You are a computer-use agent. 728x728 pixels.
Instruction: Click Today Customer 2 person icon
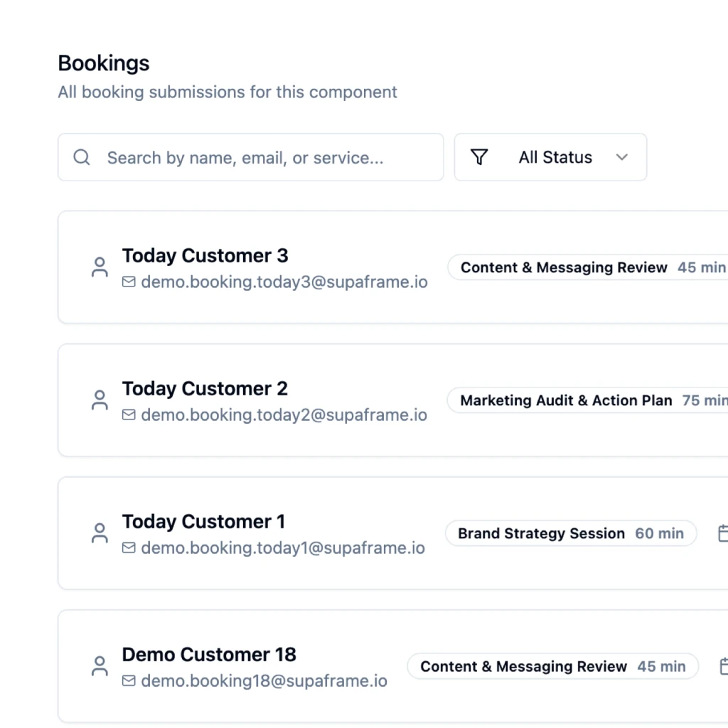tap(100, 400)
